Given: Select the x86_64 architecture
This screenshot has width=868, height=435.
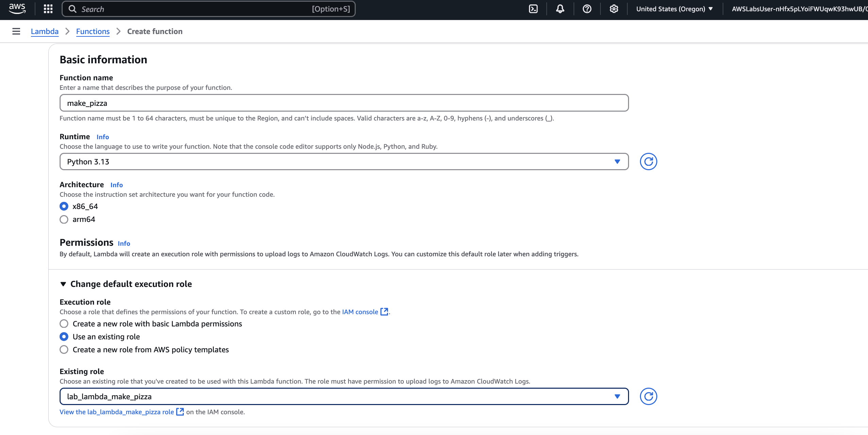Looking at the screenshot, I should [64, 206].
